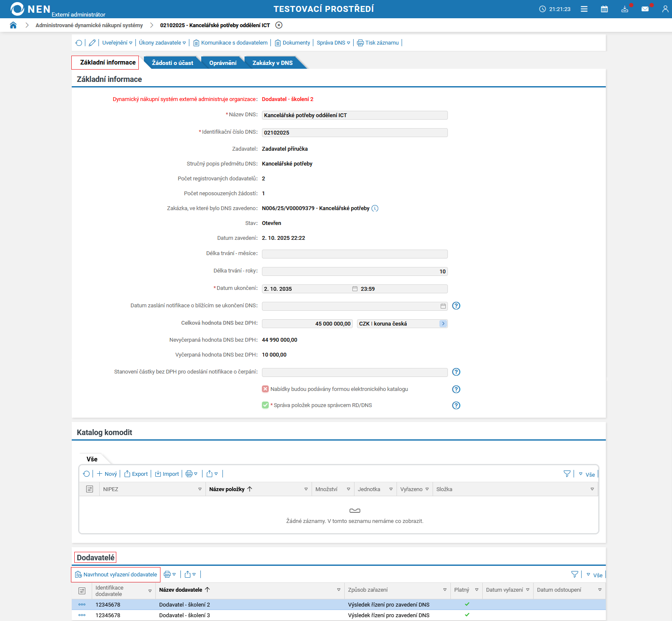Click the Název DNS input field
Screen dimensions: 672x621
[354, 115]
